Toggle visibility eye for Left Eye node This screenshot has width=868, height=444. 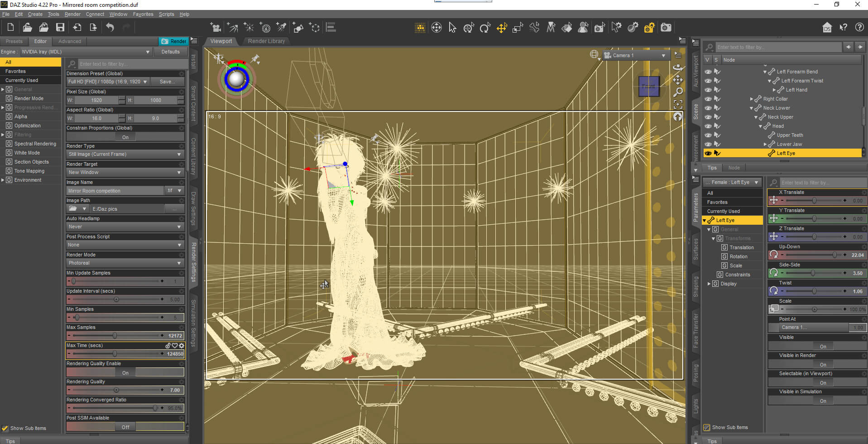pyautogui.click(x=708, y=153)
